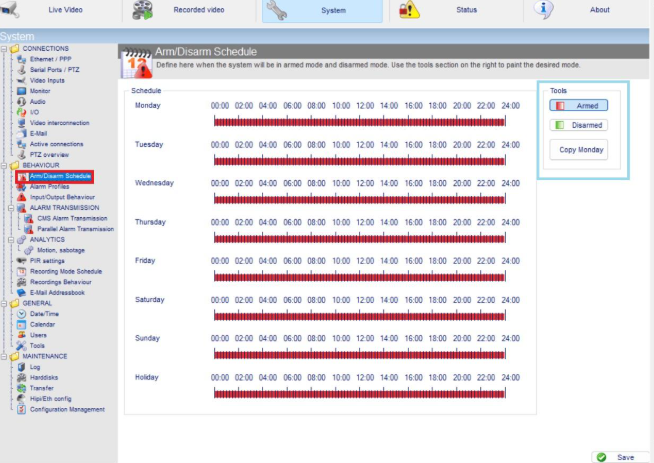Open Configuration Management item
This screenshot has width=654, height=463.
coord(67,410)
